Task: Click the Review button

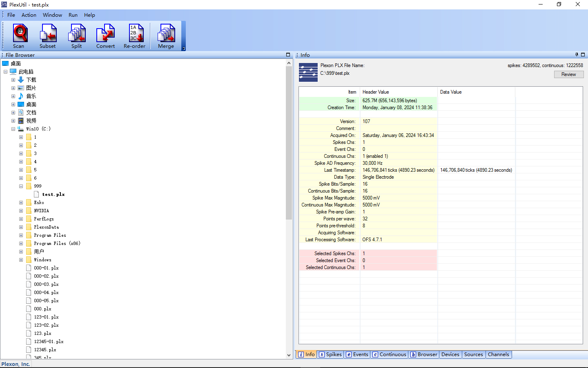Action: click(x=569, y=74)
